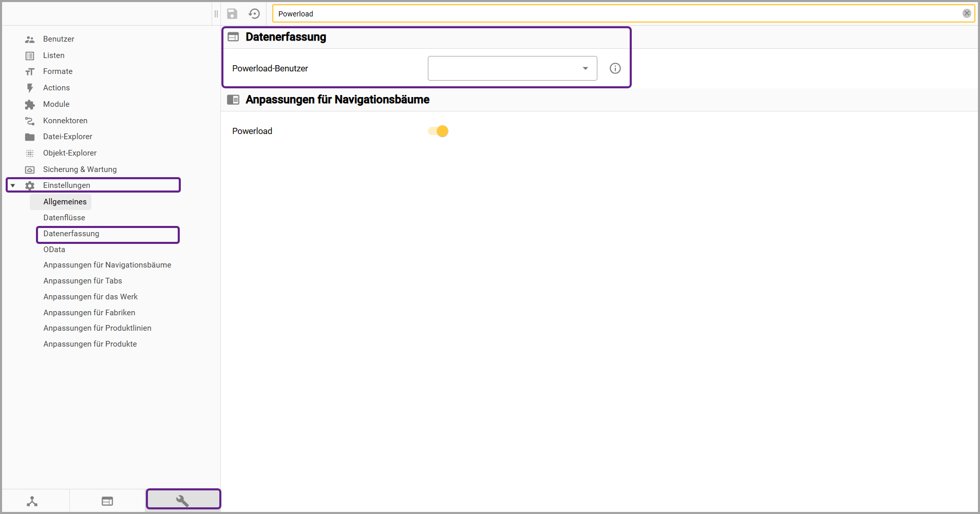Image resolution: width=980 pixels, height=514 pixels.
Task: Open info icon next to Powerload-Benutzer
Action: tap(615, 68)
